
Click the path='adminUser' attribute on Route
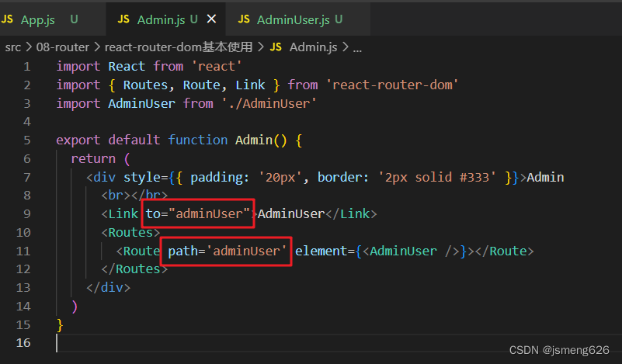[x=227, y=251]
